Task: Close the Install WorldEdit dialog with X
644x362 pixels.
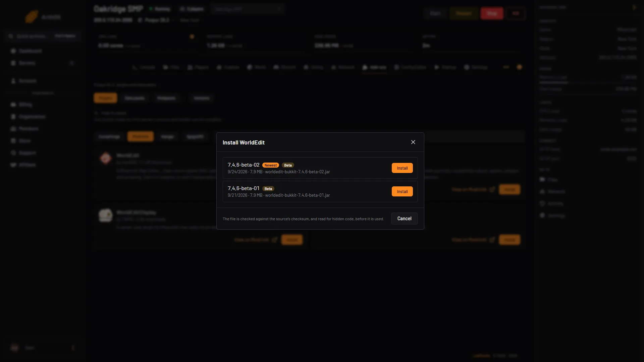Action: (x=413, y=142)
